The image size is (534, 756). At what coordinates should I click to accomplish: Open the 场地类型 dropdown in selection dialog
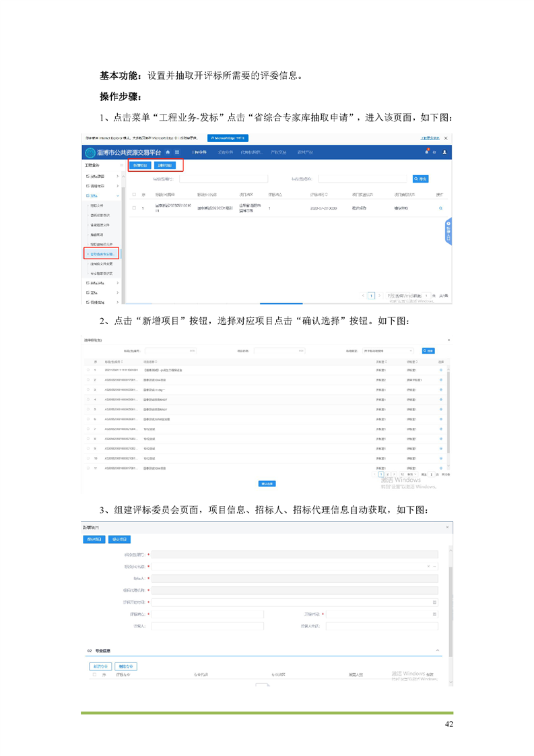pos(389,351)
